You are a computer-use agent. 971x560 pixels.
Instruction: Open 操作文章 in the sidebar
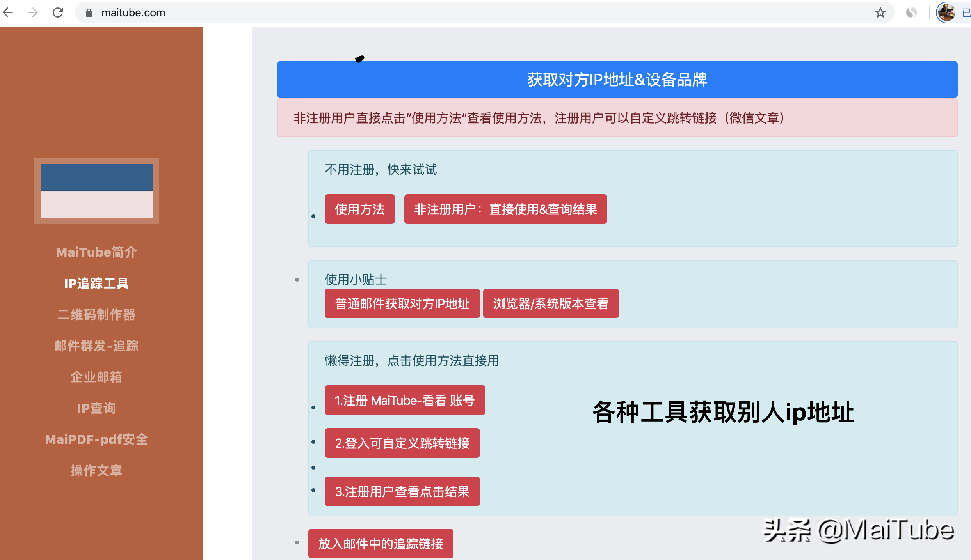[x=96, y=471]
